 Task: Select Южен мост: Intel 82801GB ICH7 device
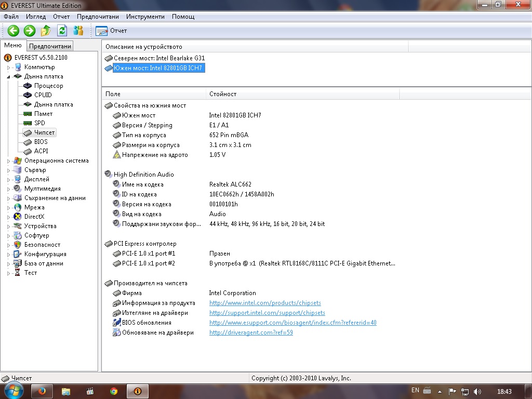point(159,68)
